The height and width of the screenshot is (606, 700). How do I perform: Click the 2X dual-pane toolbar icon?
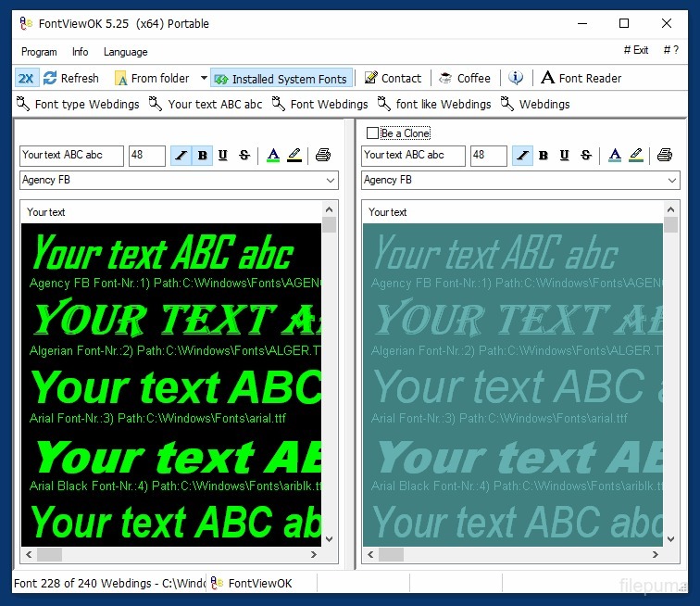(x=26, y=79)
